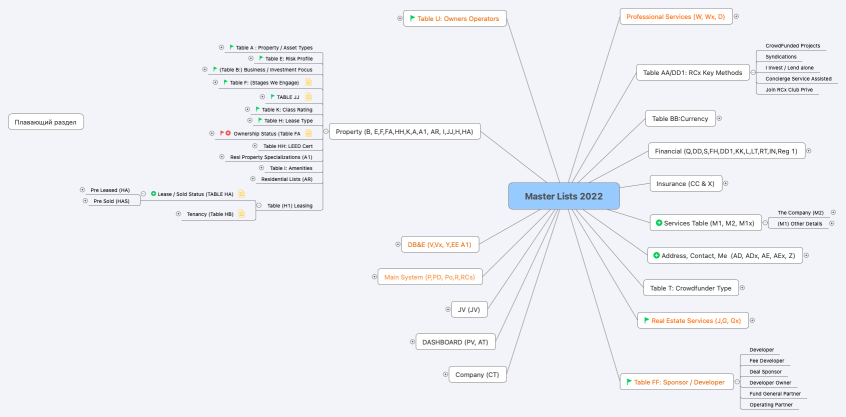This screenshot has width=846, height=417.
Task: Click red flag marker on Ownership Status
Action: (222, 133)
